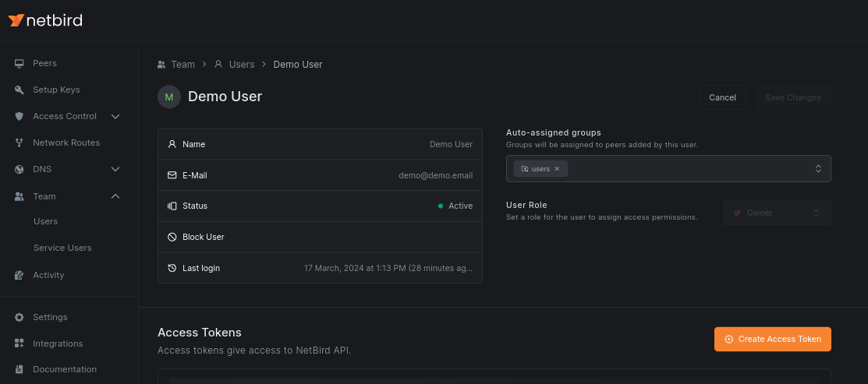Image resolution: width=868 pixels, height=384 pixels.
Task: Collapse the Team sidebar section
Action: pos(115,196)
